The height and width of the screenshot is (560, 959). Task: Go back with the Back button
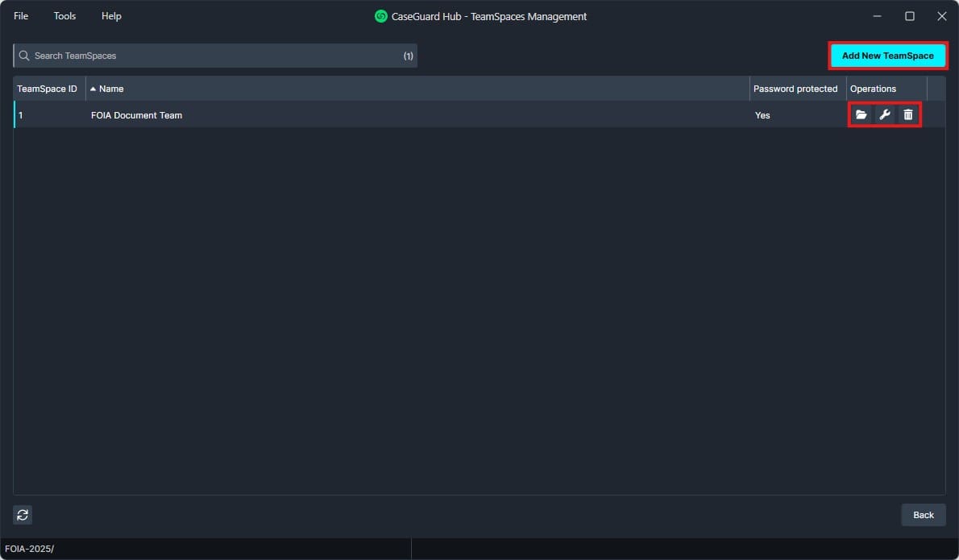[x=923, y=515]
